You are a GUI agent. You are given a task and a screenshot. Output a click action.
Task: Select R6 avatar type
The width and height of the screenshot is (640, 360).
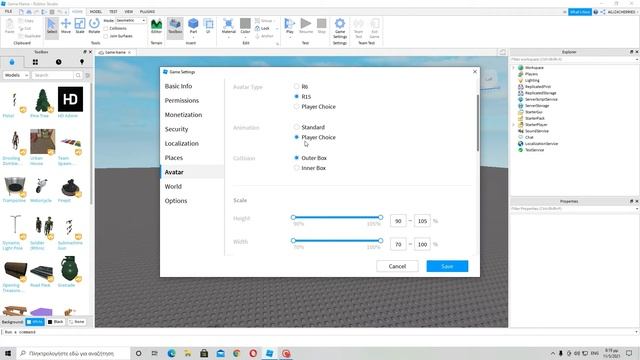point(297,87)
